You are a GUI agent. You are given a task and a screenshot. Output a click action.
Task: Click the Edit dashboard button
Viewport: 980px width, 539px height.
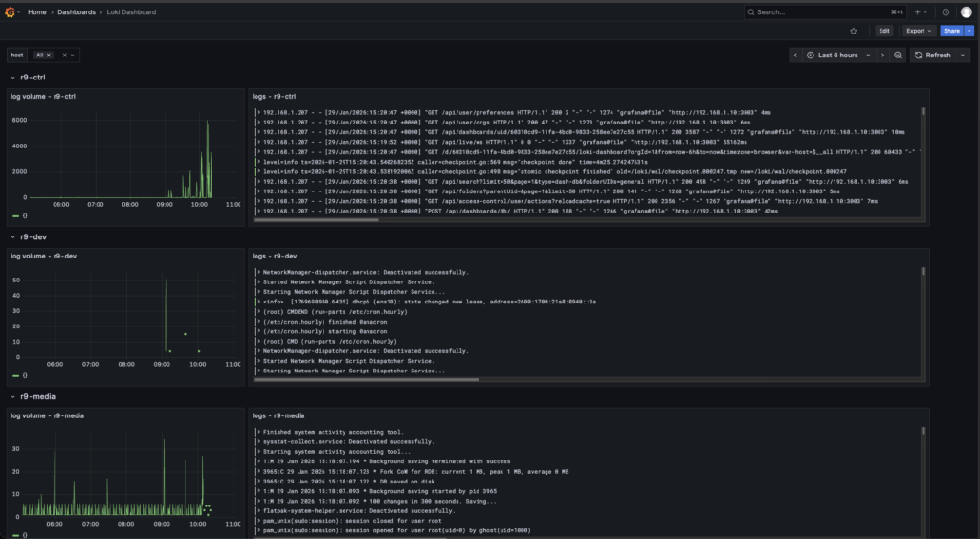[884, 31]
